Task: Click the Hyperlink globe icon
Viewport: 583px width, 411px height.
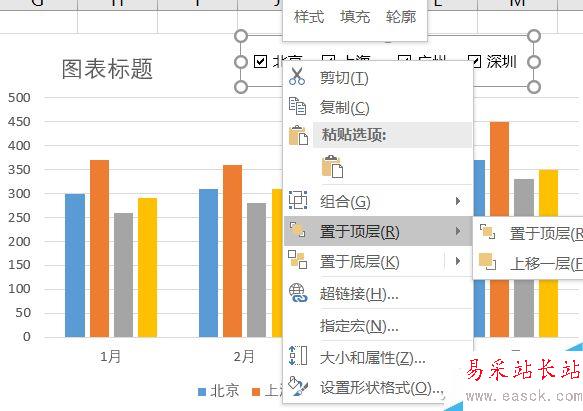Action: 298,293
